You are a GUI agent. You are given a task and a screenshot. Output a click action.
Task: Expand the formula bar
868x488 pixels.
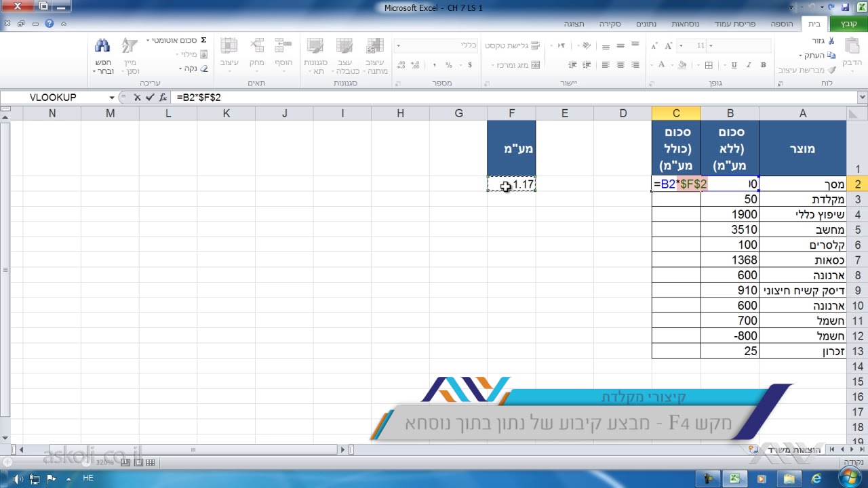(863, 98)
